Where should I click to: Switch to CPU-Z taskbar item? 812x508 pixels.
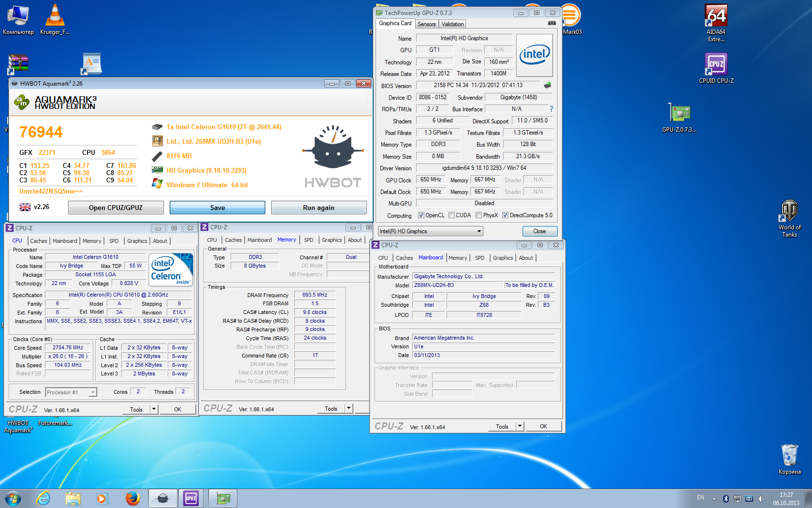191,498
